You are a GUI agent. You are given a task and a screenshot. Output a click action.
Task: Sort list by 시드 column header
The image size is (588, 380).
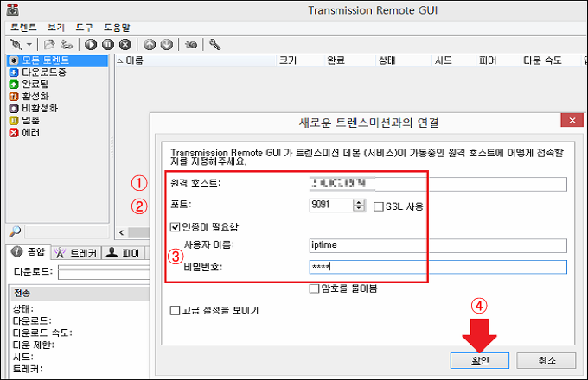454,60
